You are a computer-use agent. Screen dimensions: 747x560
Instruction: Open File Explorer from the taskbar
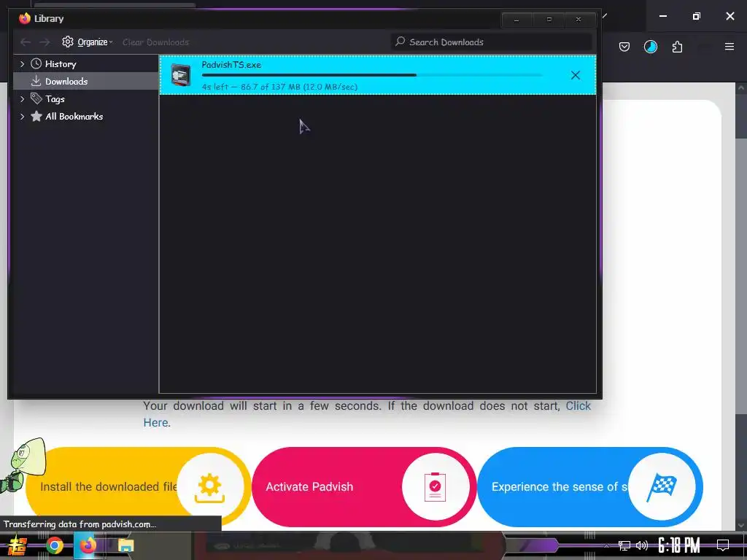click(125, 545)
